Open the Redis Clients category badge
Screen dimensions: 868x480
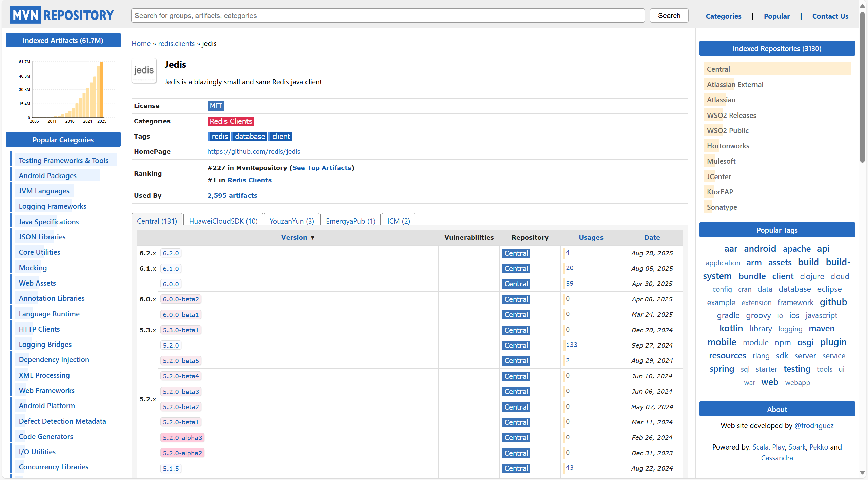point(231,121)
